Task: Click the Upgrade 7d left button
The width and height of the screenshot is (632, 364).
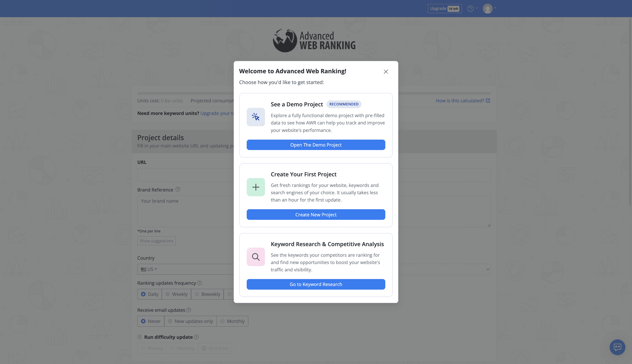Action: pos(445,9)
